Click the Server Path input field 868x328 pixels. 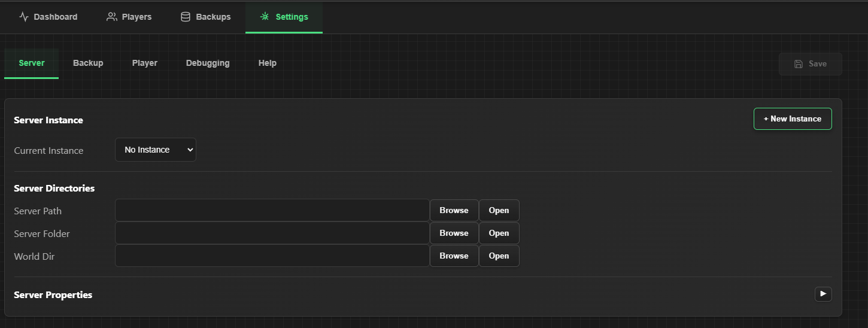pos(272,210)
